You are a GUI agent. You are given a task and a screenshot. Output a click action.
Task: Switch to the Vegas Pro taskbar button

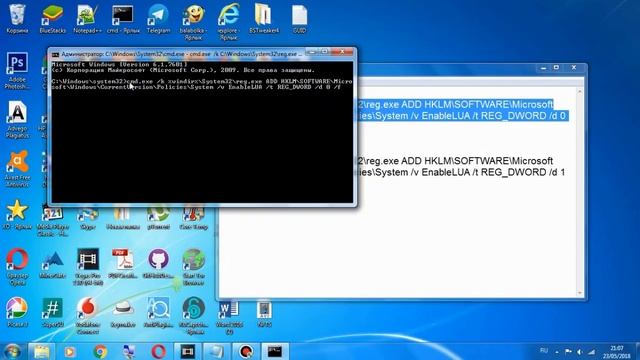[x=188, y=351]
